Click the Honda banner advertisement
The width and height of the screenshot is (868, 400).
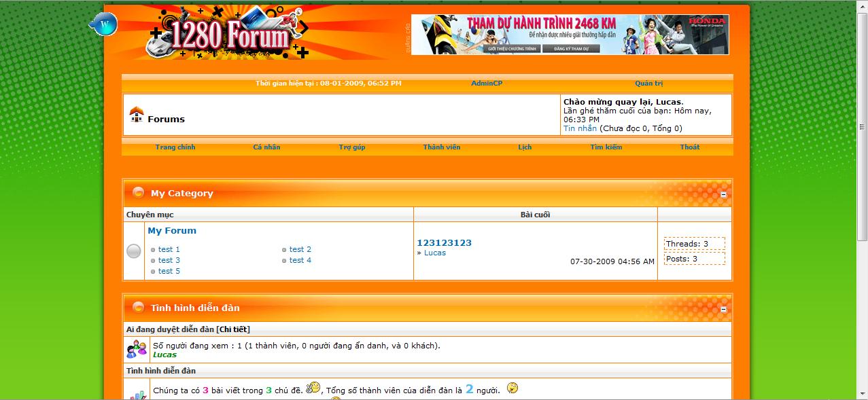tap(570, 34)
